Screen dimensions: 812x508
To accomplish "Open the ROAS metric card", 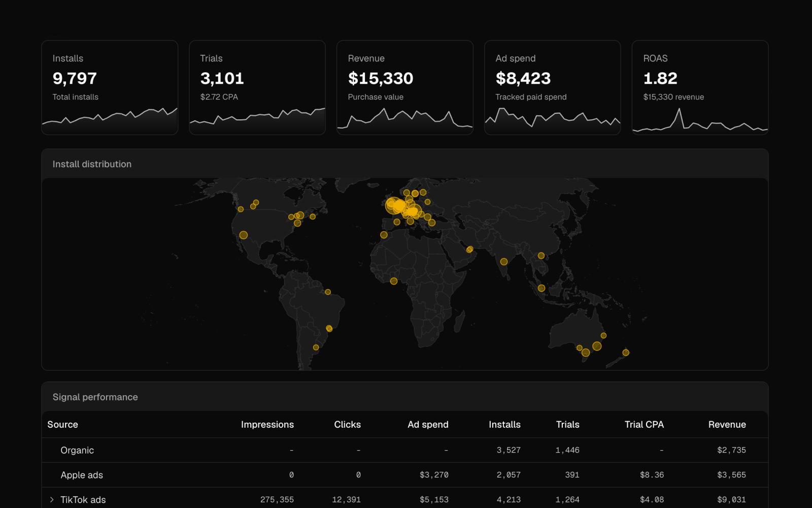I will click(x=700, y=87).
